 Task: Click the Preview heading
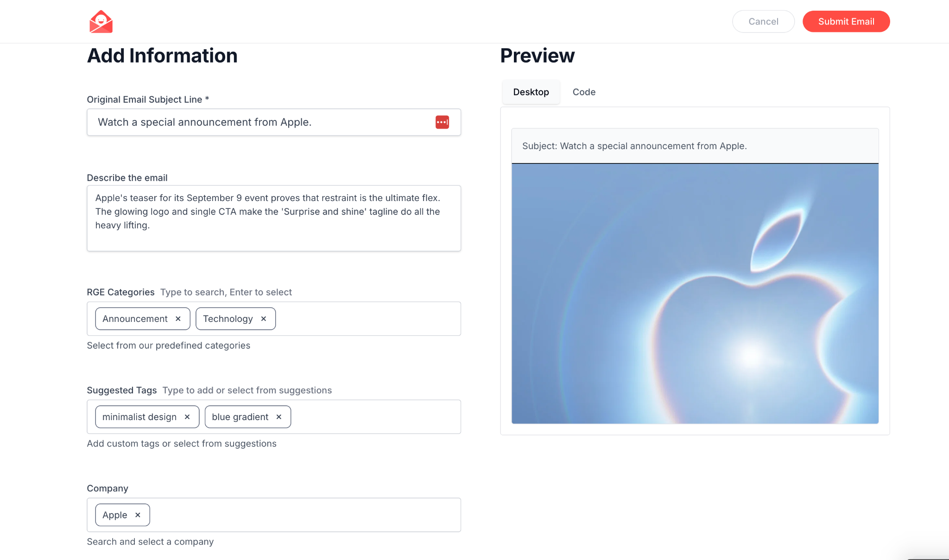tap(538, 56)
